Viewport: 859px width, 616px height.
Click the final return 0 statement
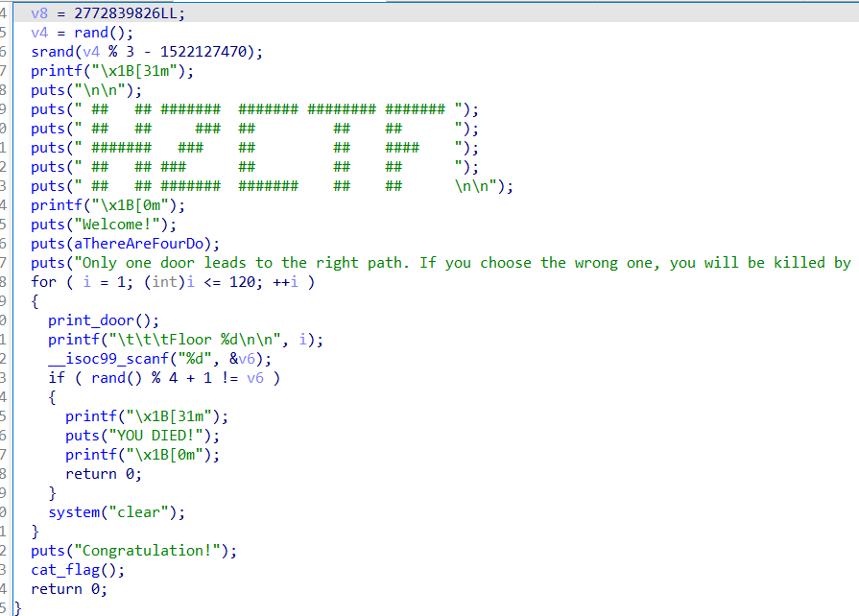tap(69, 589)
